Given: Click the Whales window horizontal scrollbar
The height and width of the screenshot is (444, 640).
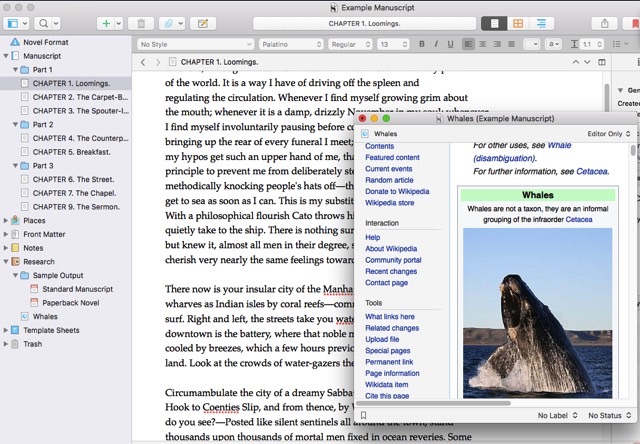Looking at the screenshot, I should pyautogui.click(x=433, y=403).
